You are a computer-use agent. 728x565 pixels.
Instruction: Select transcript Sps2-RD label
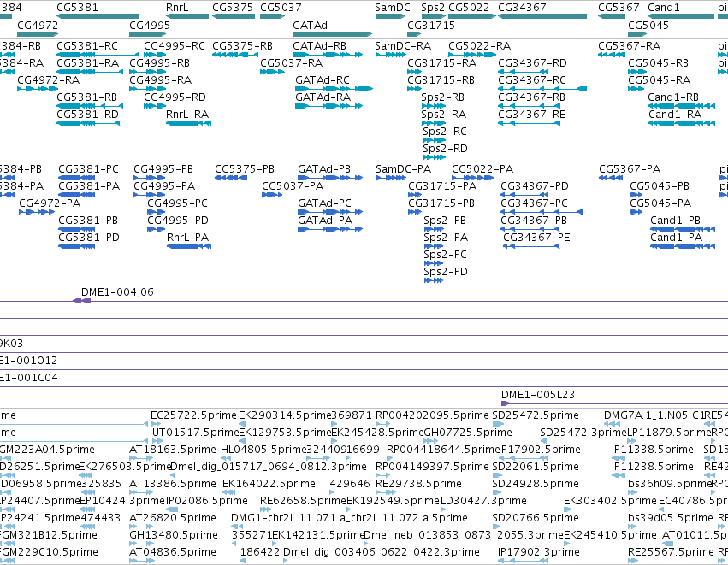coord(445,149)
